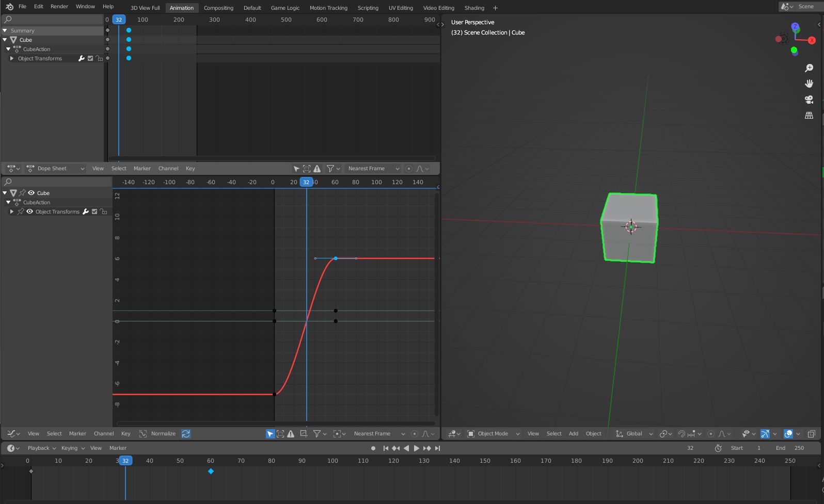824x504 pixels.
Task: Click the Normalize refresh icon
Action: (x=186, y=434)
